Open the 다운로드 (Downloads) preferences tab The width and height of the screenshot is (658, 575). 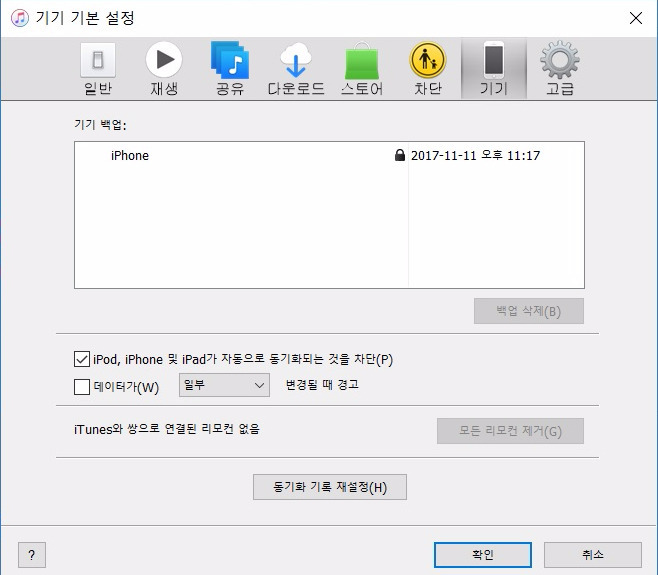click(296, 69)
